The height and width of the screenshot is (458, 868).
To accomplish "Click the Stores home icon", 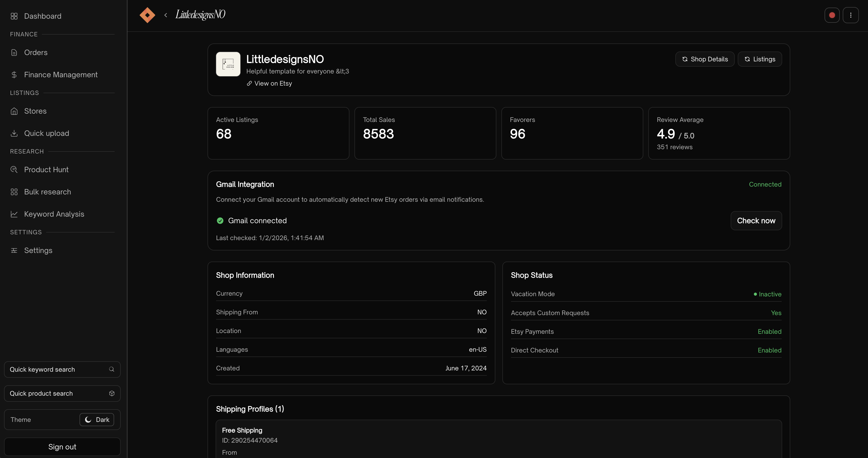I will point(14,111).
